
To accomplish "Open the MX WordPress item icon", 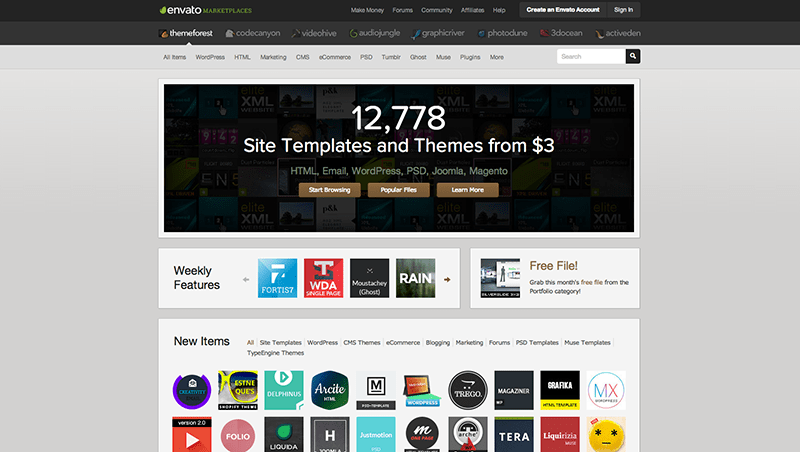I will pyautogui.click(x=606, y=390).
